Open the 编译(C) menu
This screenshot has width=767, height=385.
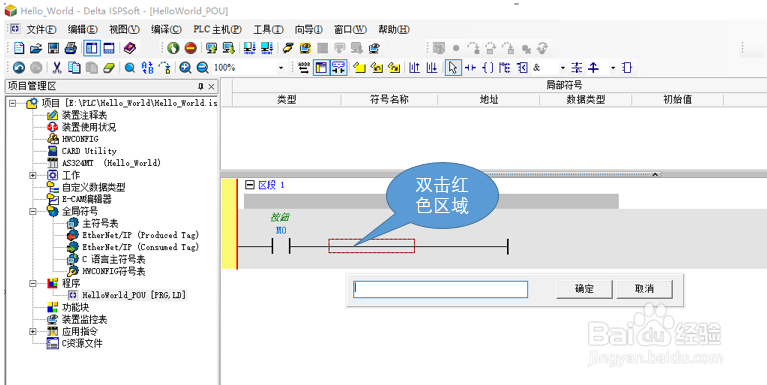click(x=166, y=29)
